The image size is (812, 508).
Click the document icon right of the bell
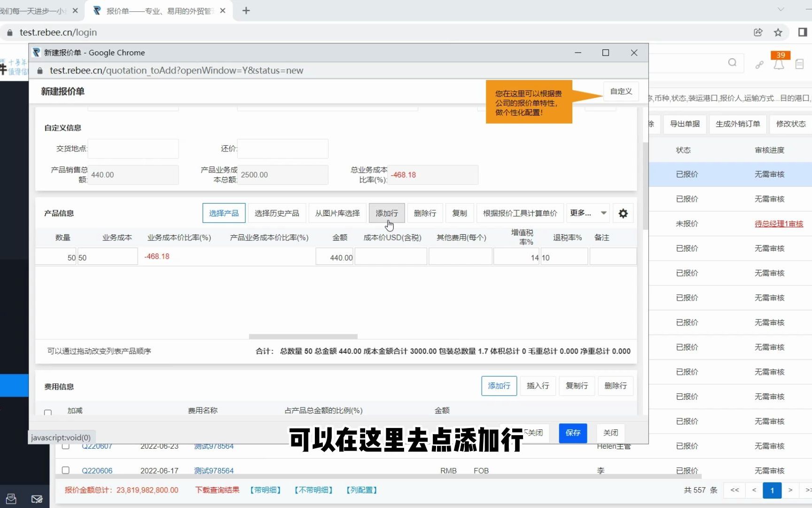click(799, 64)
